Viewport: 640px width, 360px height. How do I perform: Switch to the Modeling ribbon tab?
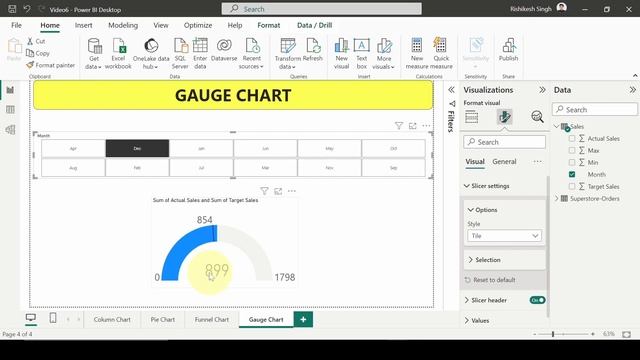(123, 25)
